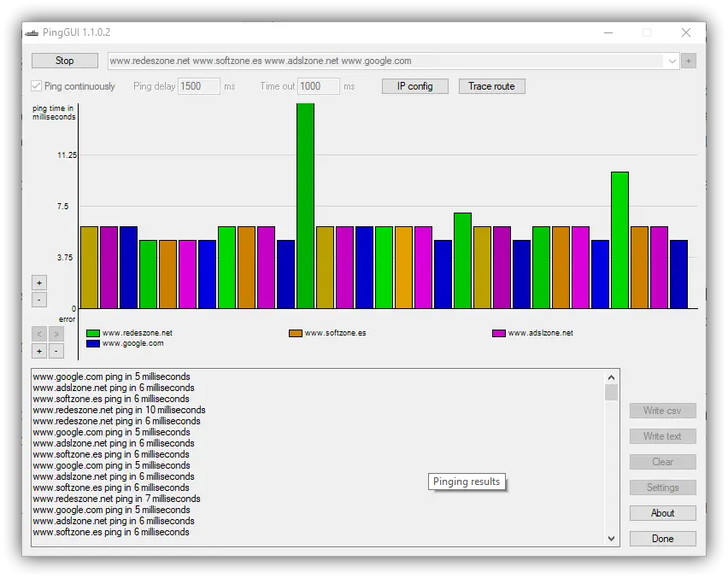728x578 pixels.
Task: Click the left arrow to view earlier results
Action: [38, 334]
